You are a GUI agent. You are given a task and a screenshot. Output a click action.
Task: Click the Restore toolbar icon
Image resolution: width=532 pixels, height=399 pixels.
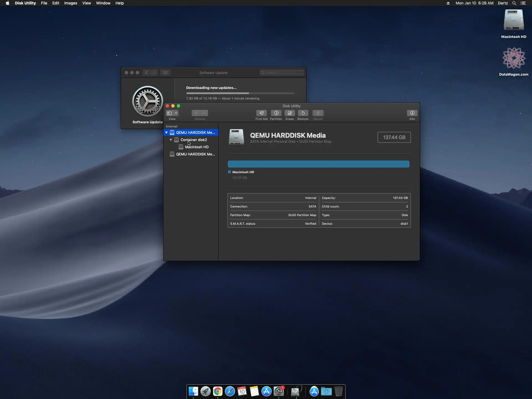coord(303,113)
